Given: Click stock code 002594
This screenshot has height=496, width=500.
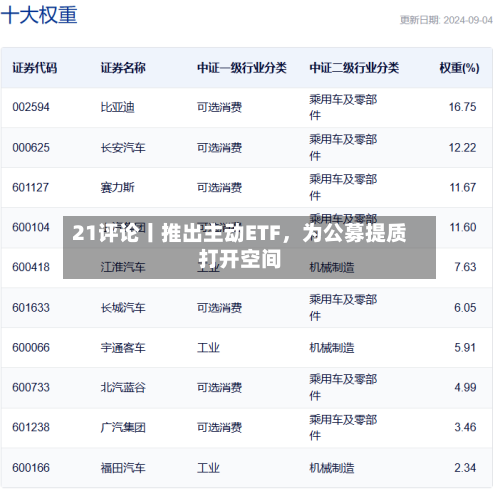Looking at the screenshot, I should coord(31,107).
